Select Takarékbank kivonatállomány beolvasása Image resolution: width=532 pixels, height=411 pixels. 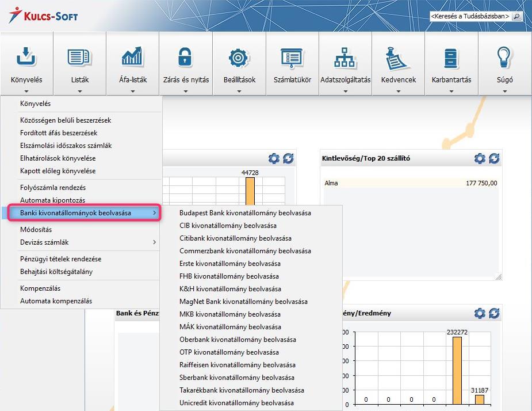coord(251,391)
